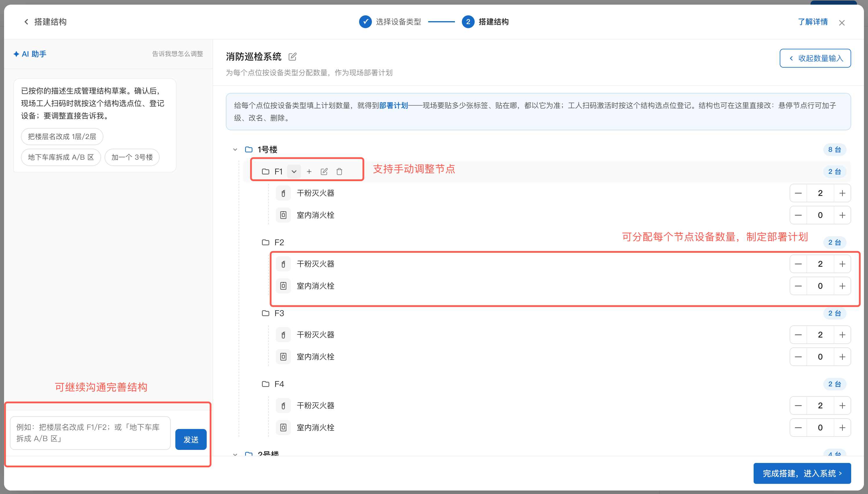
Task: Click the F3 室内消火栓 quantity field
Action: point(820,357)
